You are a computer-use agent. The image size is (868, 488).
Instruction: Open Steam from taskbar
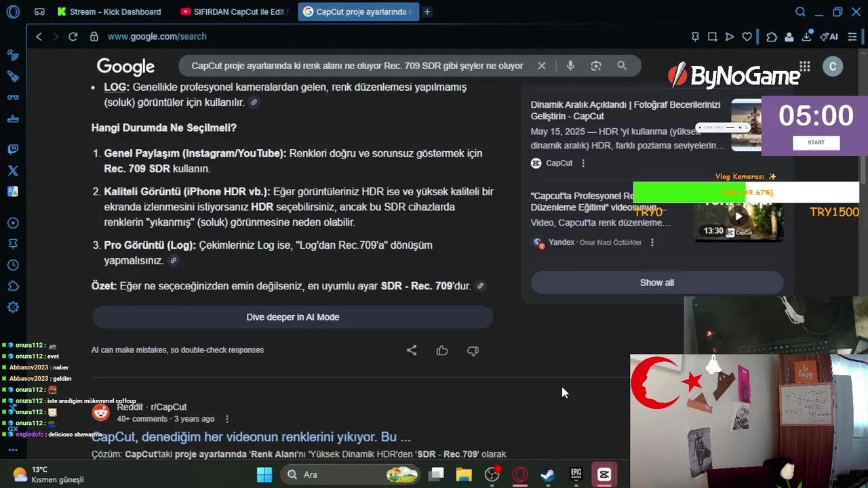coord(547,474)
